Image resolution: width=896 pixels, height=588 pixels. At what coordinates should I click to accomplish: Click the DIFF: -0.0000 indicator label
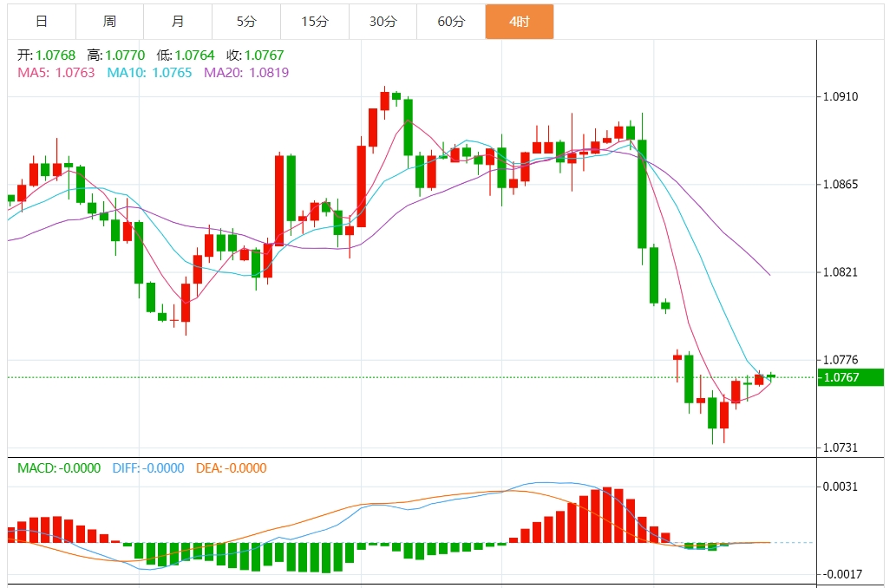148,468
